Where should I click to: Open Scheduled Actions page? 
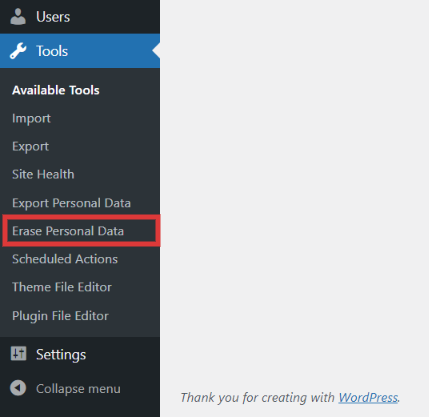pos(65,259)
